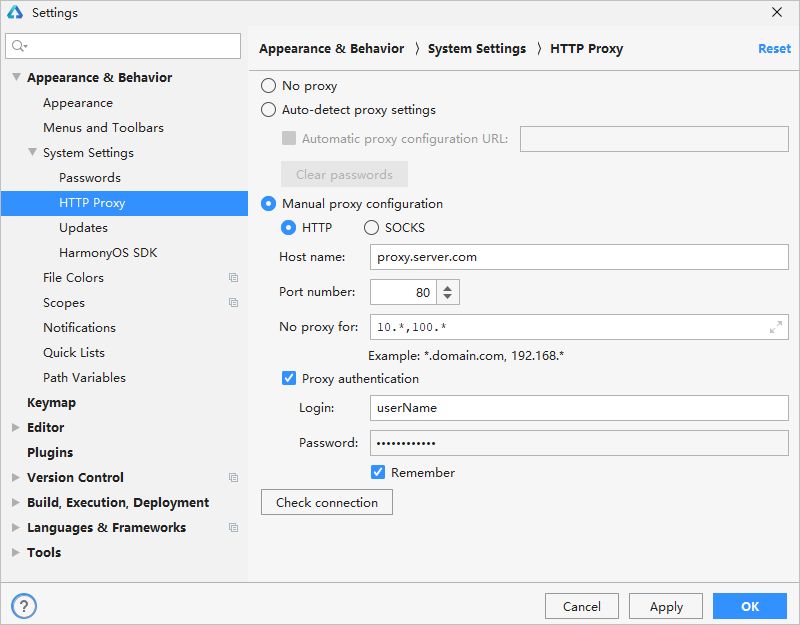The image size is (800, 625).
Task: Click the search magnifier icon in settings
Action: (19, 46)
